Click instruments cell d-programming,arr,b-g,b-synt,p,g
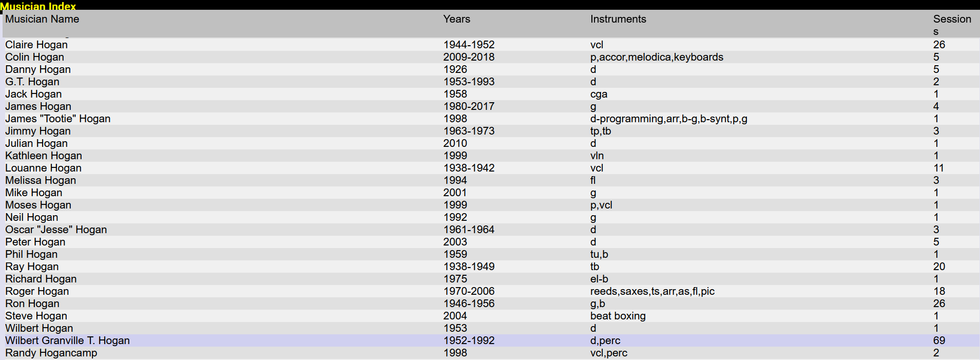980x360 pixels. pos(668,119)
